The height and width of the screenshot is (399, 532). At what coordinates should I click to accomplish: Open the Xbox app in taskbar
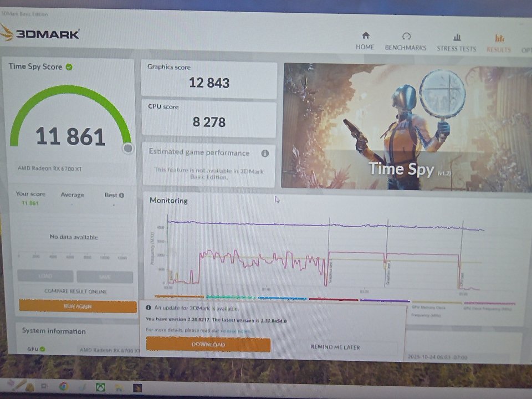tap(100, 386)
